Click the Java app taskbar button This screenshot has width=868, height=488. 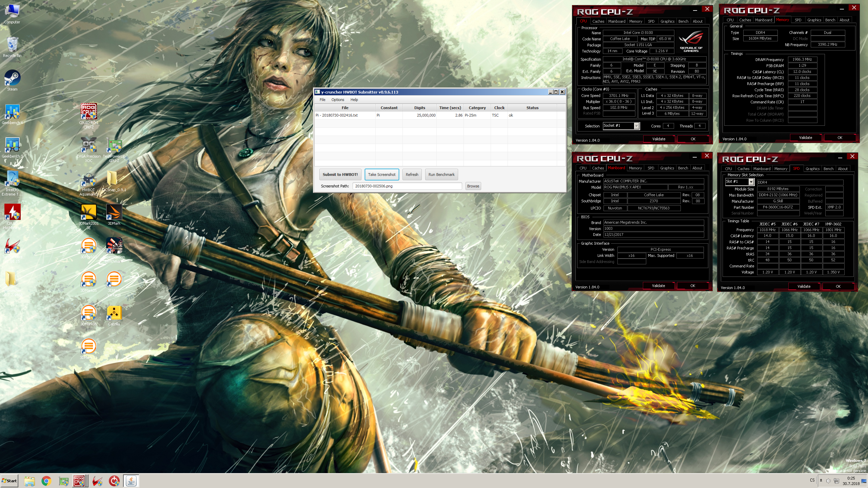tap(131, 481)
